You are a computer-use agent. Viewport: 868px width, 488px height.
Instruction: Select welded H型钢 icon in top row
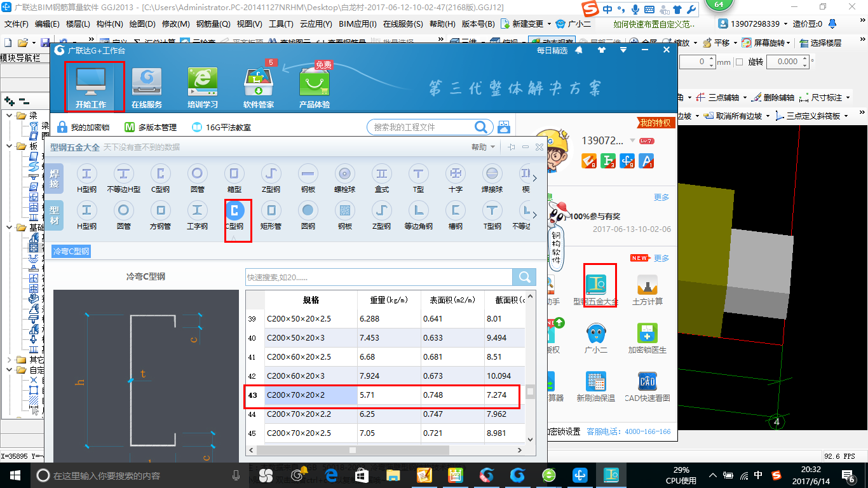(x=86, y=173)
